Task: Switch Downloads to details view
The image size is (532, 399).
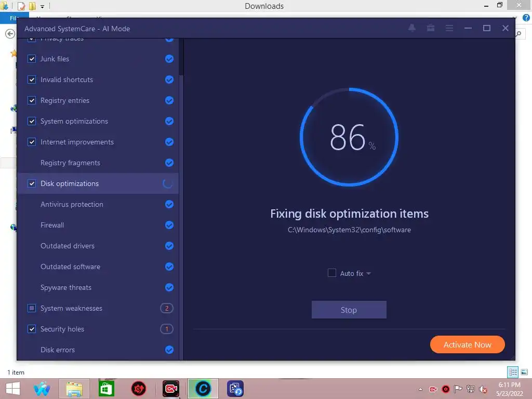Action: pos(513,372)
